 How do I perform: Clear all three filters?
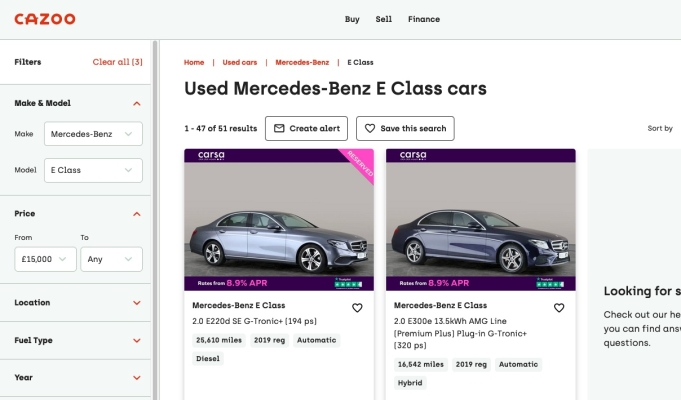pos(117,62)
